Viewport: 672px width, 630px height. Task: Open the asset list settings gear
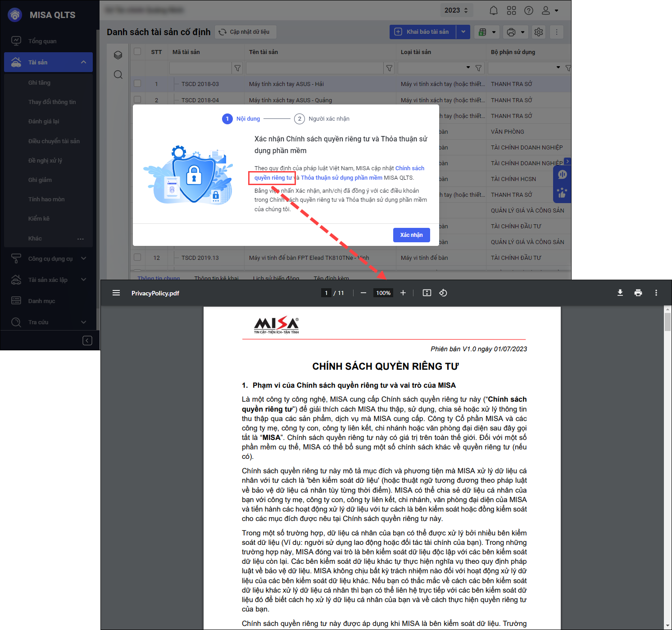[538, 32]
